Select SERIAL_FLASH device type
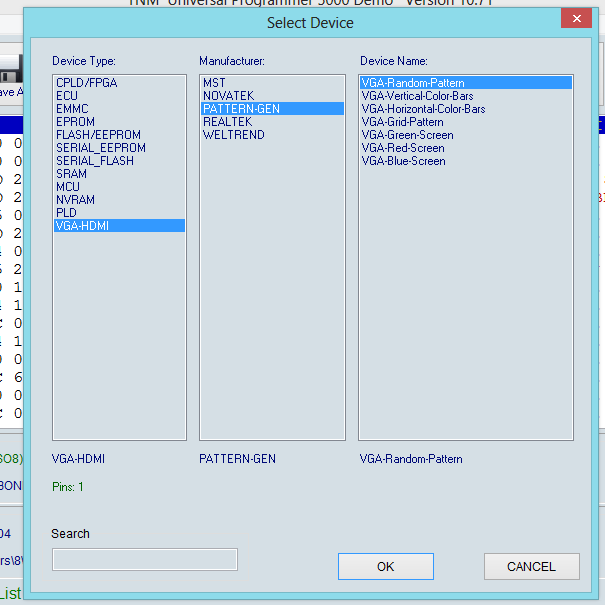The width and height of the screenshot is (605, 605). coord(119,161)
